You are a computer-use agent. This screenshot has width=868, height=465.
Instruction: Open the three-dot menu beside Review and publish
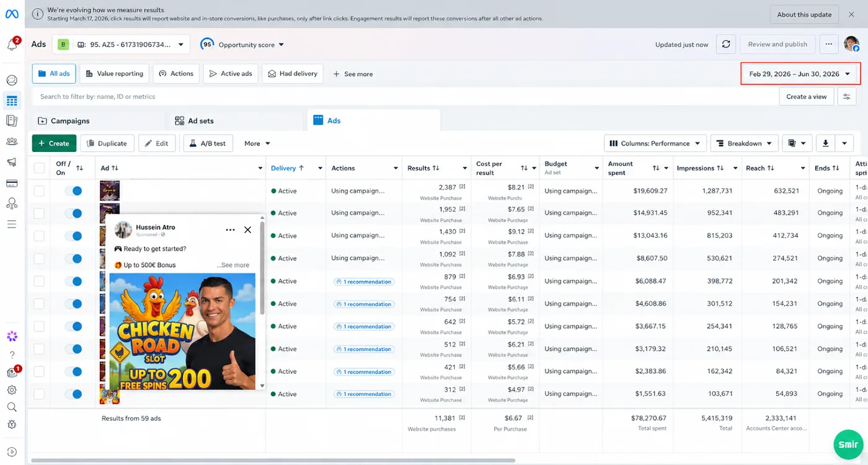click(x=829, y=44)
